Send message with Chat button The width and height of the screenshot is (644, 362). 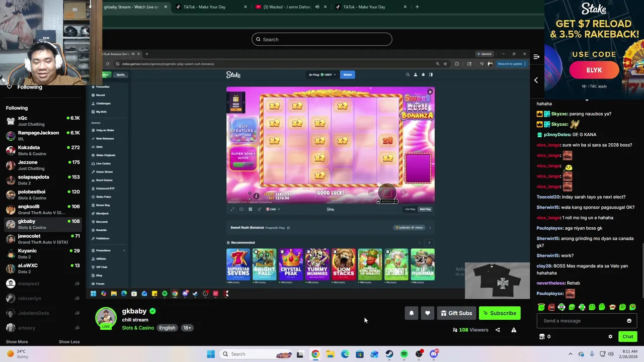pyautogui.click(x=627, y=337)
